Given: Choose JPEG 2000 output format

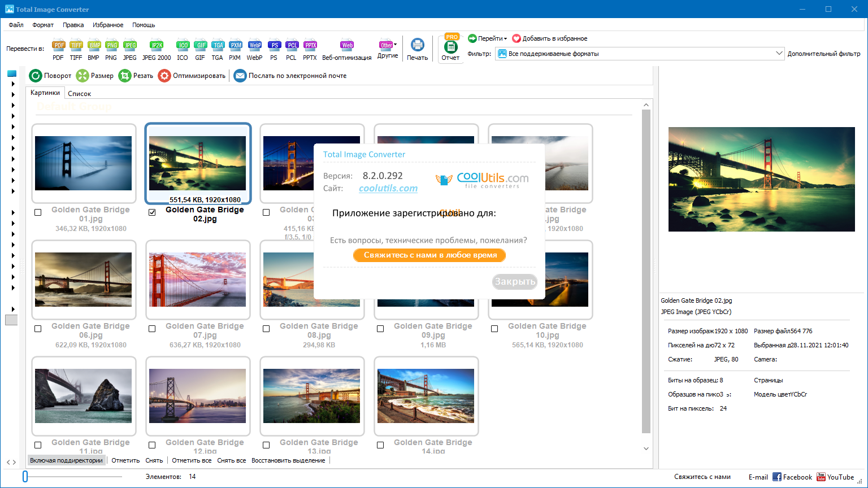Looking at the screenshot, I should click(x=157, y=46).
